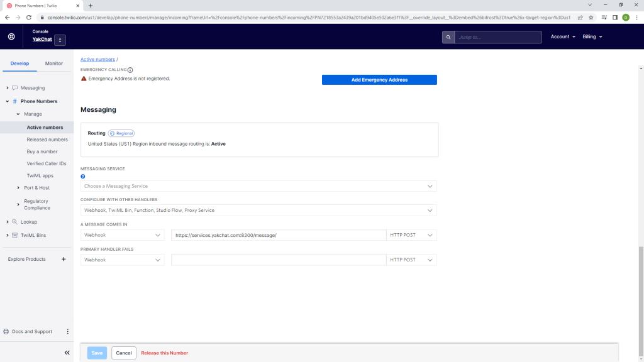This screenshot has height=362, width=644.
Task: Open the YakChat account switcher
Action: click(60, 40)
